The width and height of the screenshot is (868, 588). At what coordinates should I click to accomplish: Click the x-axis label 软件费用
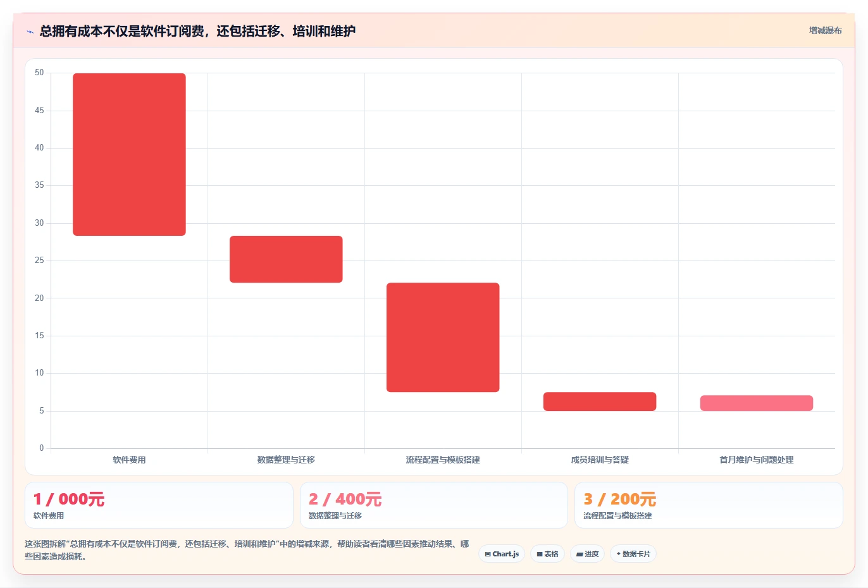129,460
